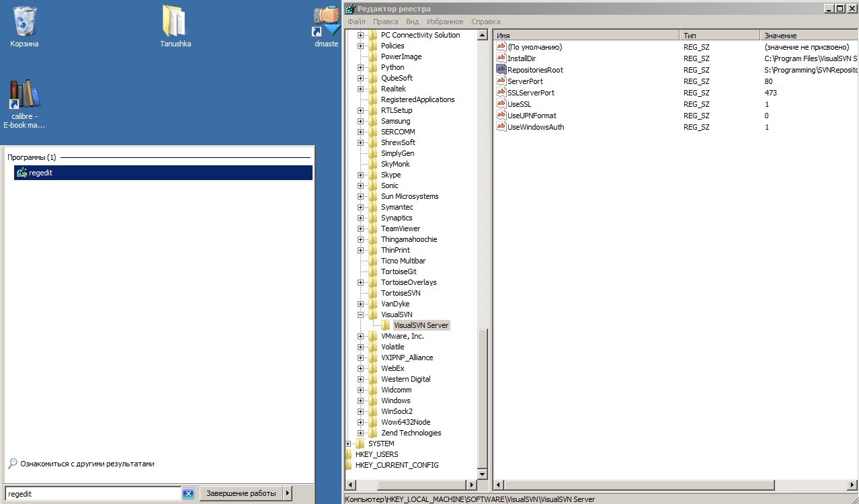Open the dmaste shortcut icon on desktop
Viewport: 859px width, 504px height.
(x=327, y=22)
